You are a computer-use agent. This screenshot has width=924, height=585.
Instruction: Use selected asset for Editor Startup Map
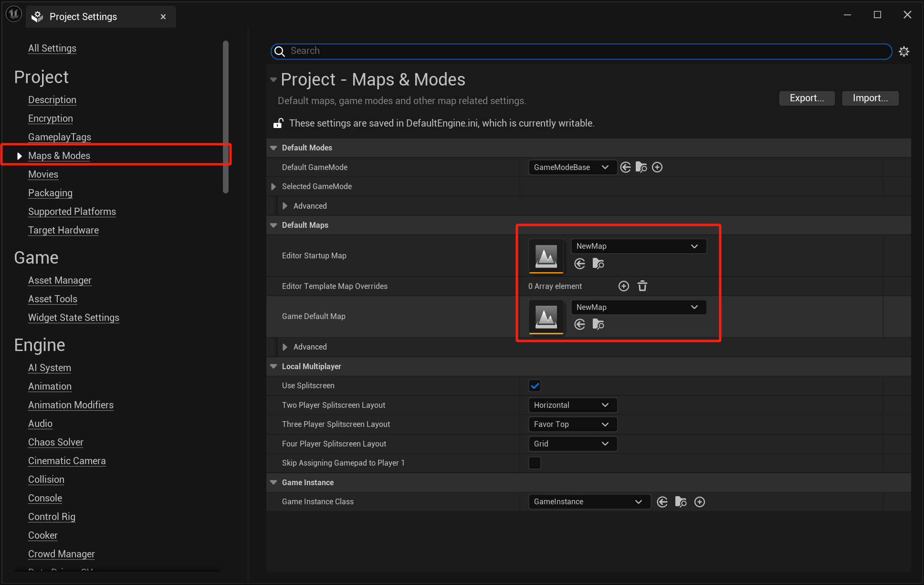[x=580, y=264]
